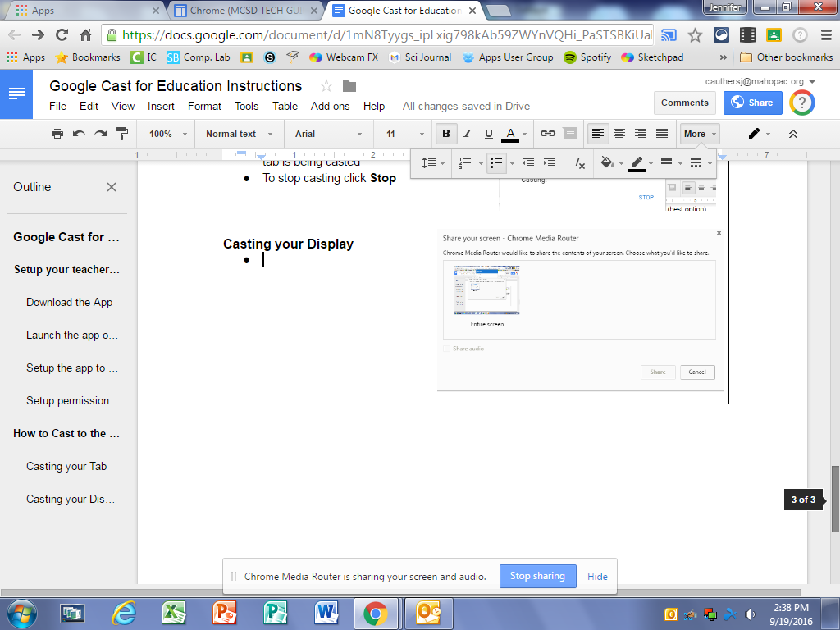Image resolution: width=840 pixels, height=630 pixels.
Task: Set justified text alignment
Action: 662,134
